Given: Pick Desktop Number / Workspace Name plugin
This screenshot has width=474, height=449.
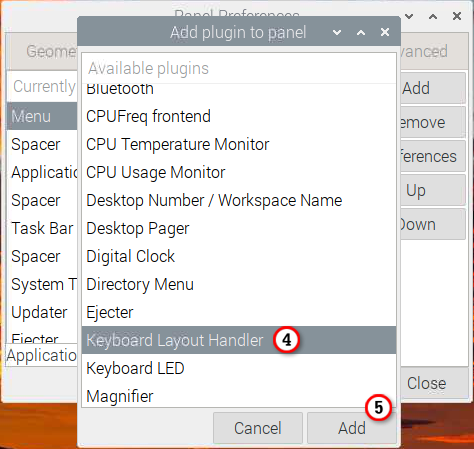Looking at the screenshot, I should pos(239,200).
